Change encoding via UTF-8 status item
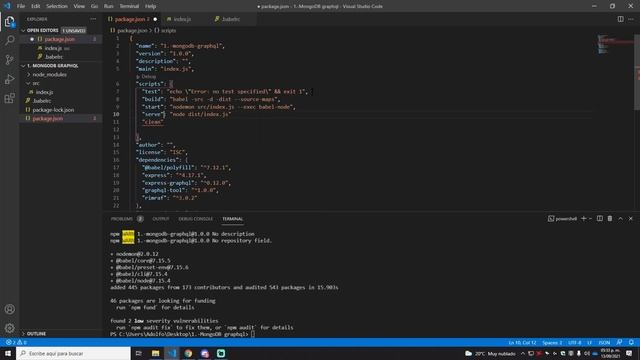The width and height of the screenshot is (640, 360). (574, 342)
